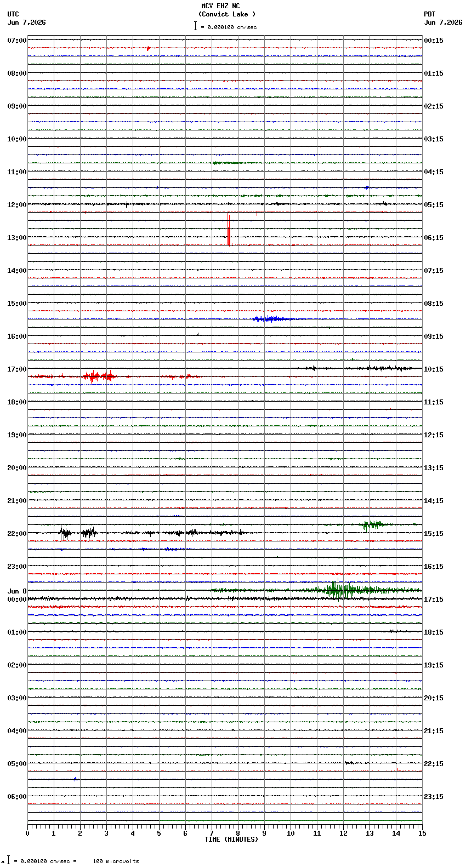466x868 pixels.
Task: Click the TIME (MINUTES) axis label
Action: pos(231,840)
